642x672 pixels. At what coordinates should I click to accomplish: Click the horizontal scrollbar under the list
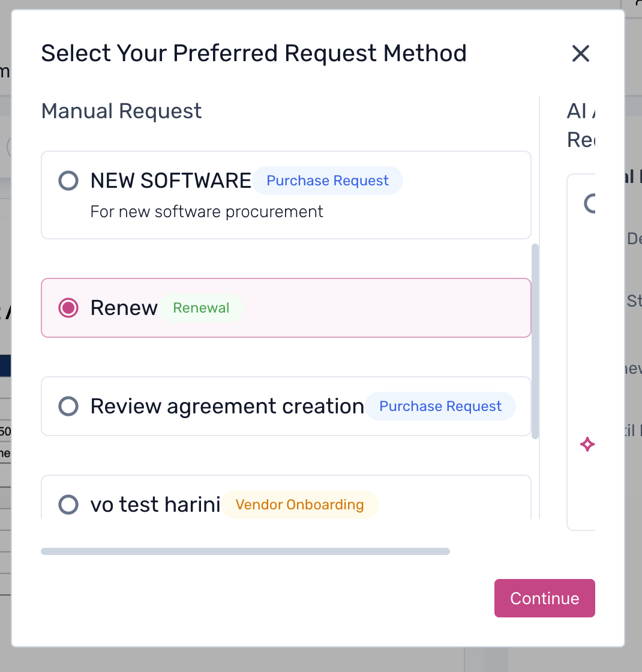(x=245, y=551)
